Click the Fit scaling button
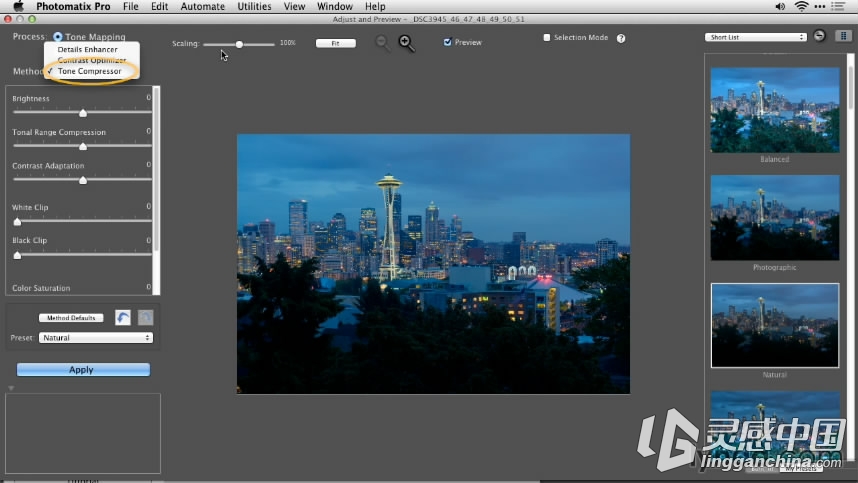This screenshot has width=858, height=483. pos(335,43)
